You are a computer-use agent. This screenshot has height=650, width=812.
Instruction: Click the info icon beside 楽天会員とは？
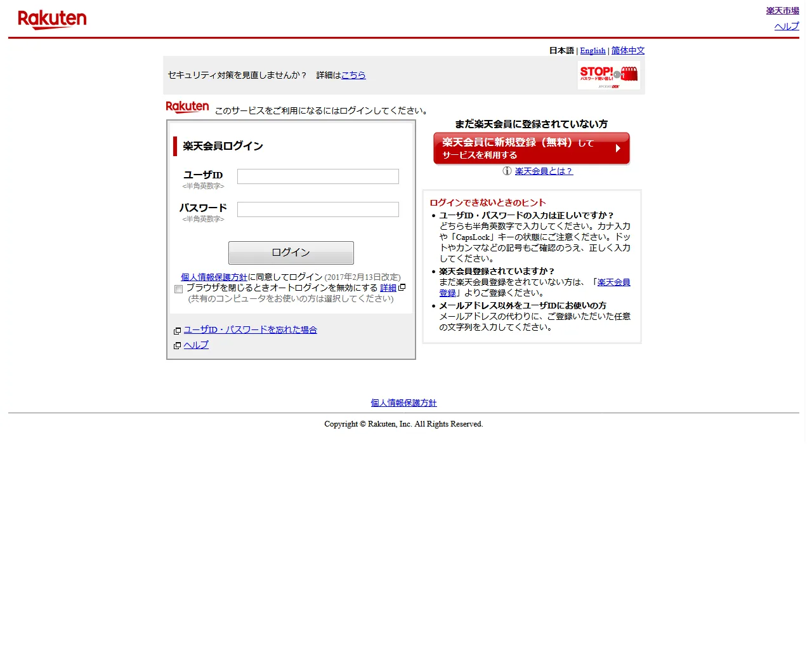pos(507,171)
